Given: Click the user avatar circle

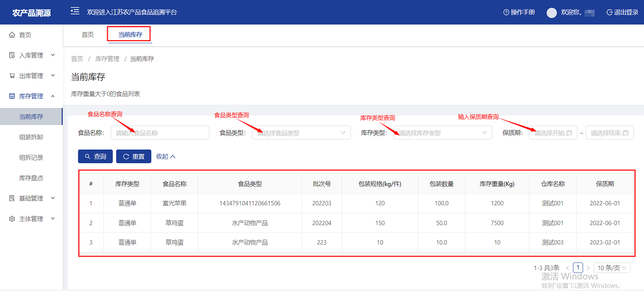Looking at the screenshot, I should click(x=552, y=13).
